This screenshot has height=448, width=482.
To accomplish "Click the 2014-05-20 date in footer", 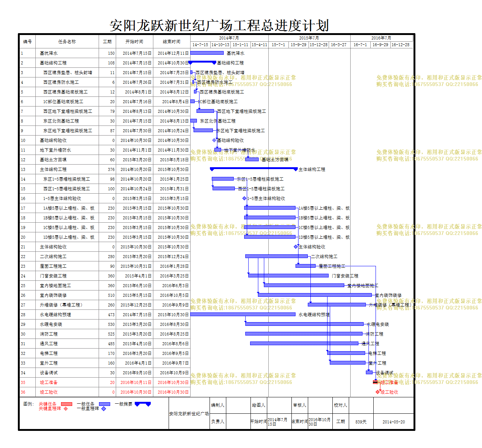I will coord(394,422).
